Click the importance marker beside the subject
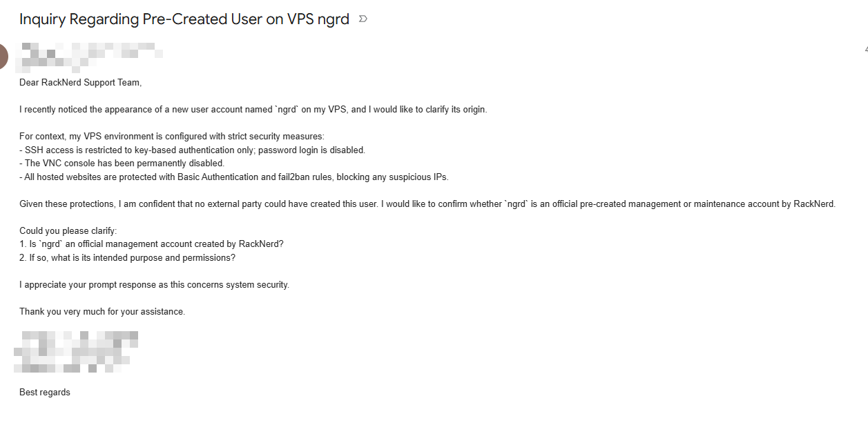868x425 pixels. pyautogui.click(x=363, y=19)
